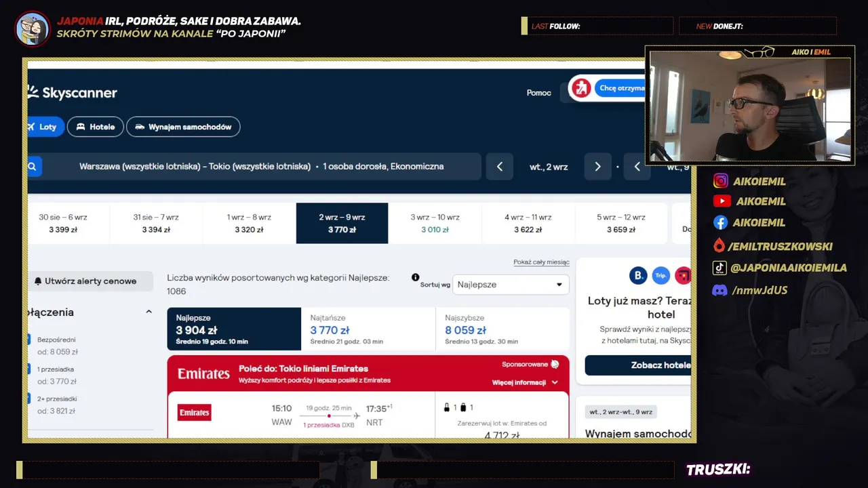Go to next departure date after wt., 2 wrz

[x=597, y=167]
